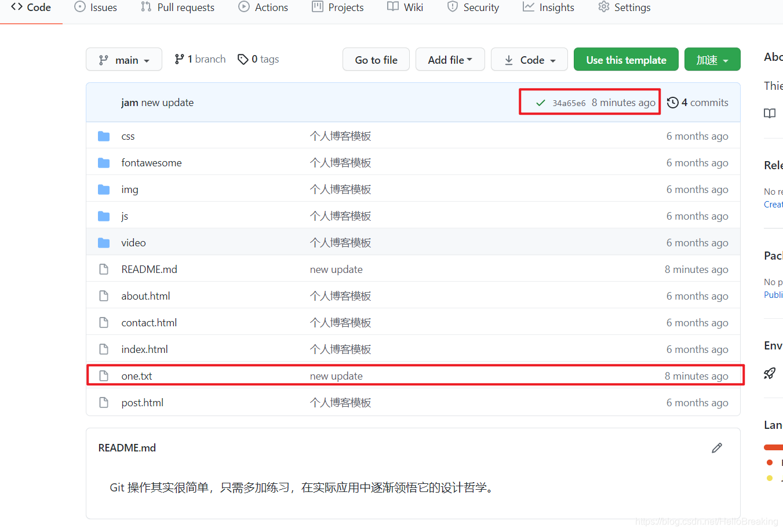Click the header commit message new update
The image size is (783, 532).
167,103
